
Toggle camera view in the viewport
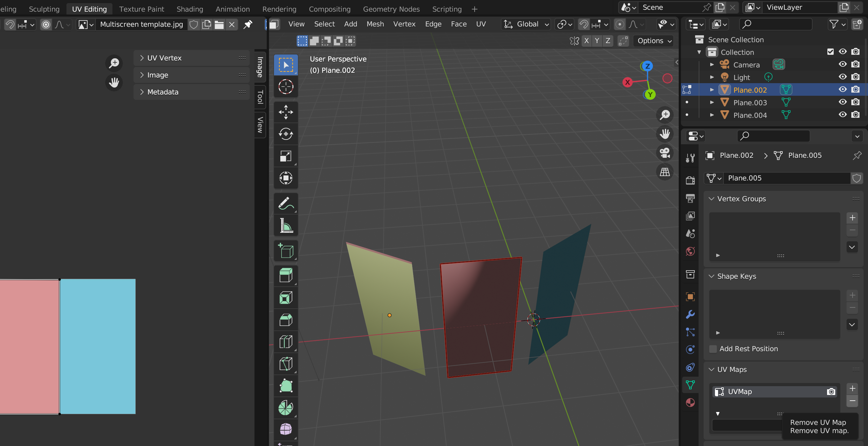coord(665,153)
